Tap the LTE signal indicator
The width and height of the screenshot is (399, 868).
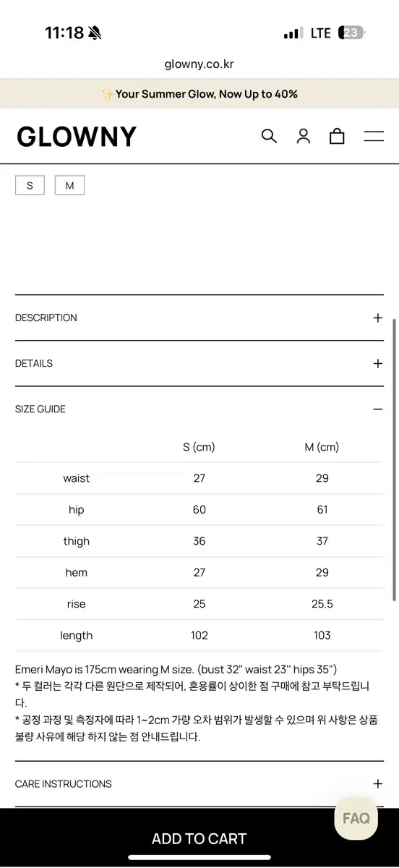321,33
